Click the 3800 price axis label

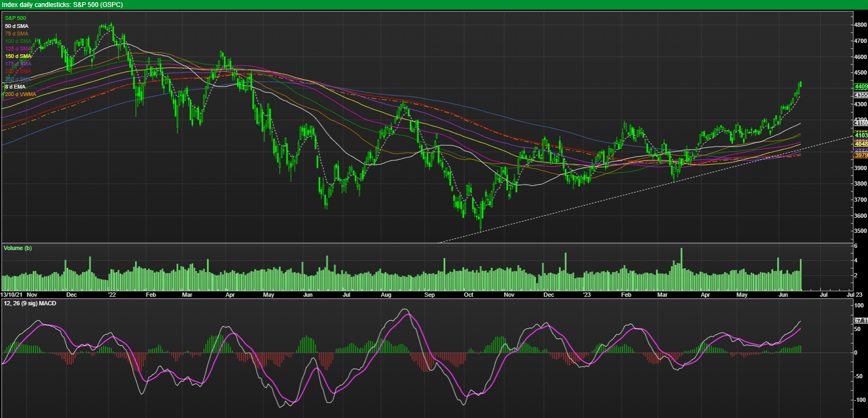(x=860, y=184)
